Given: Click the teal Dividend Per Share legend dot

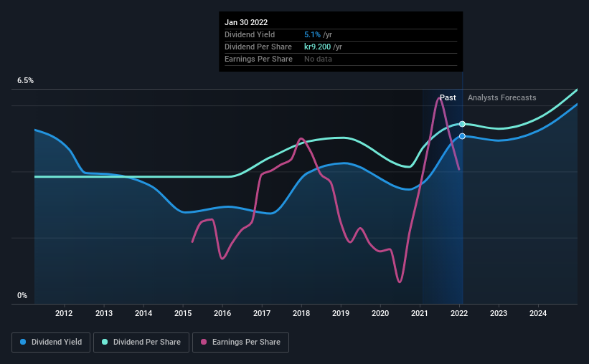Looking at the screenshot, I should [x=105, y=342].
